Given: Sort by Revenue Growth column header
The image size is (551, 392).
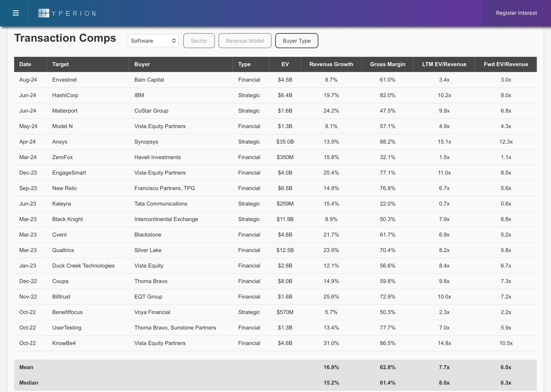Looking at the screenshot, I should [331, 64].
